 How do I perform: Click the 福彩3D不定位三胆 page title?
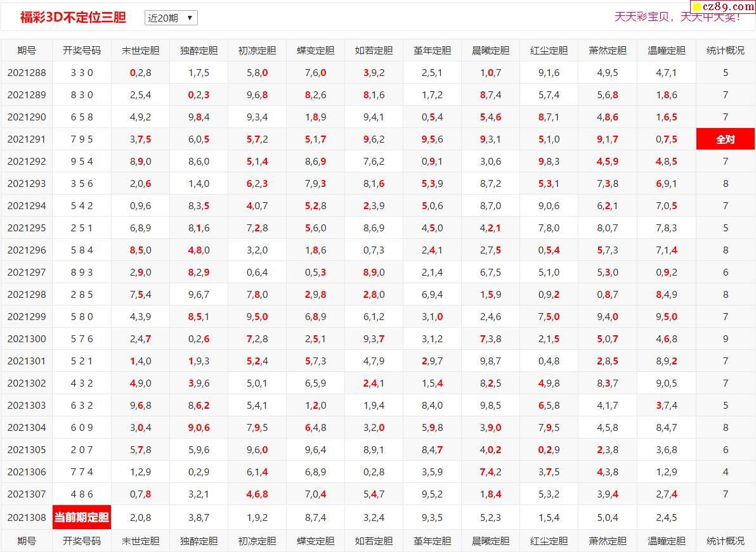73,18
